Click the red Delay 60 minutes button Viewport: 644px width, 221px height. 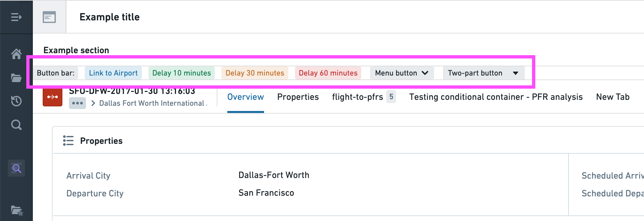coord(328,73)
